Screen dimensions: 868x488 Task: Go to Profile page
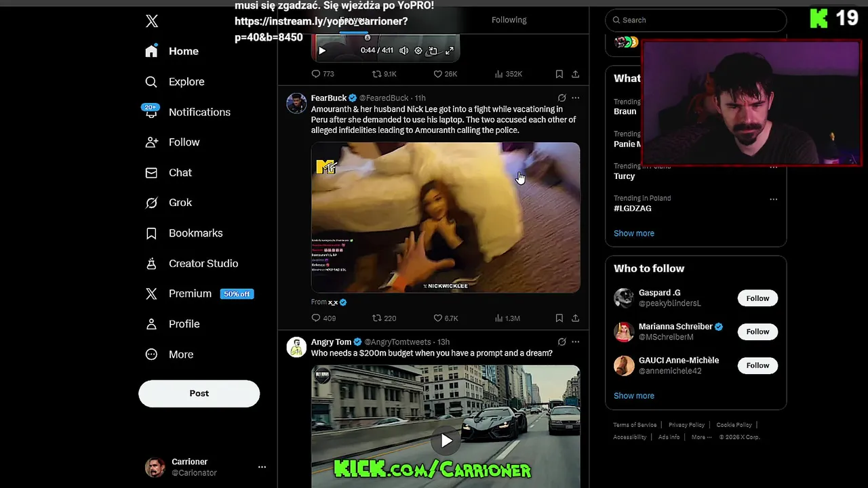(x=172, y=324)
